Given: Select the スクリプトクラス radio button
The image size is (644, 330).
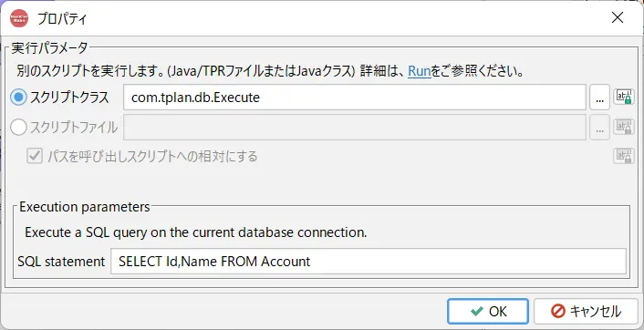Looking at the screenshot, I should tap(18, 98).
